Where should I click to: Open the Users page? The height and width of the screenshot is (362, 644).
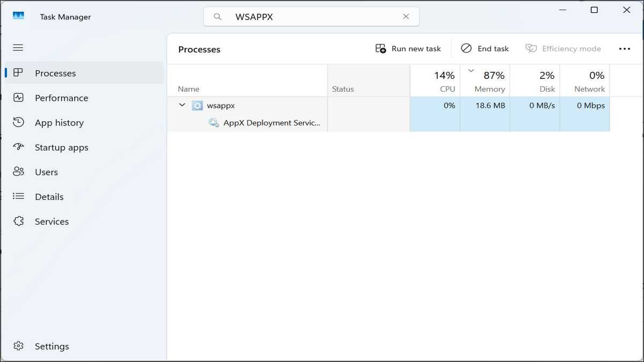click(x=46, y=172)
